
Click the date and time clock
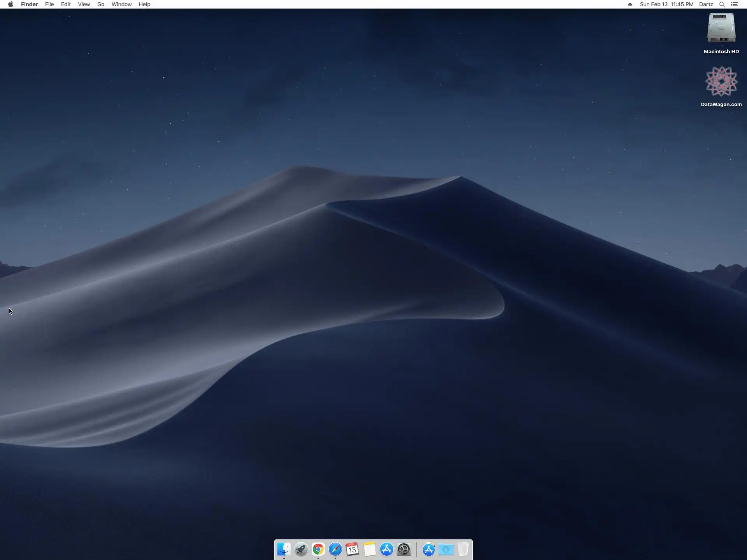click(x=666, y=4)
